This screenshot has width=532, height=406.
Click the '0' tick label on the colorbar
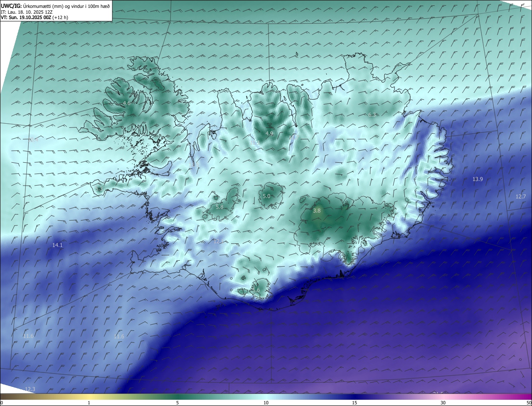(x=2, y=403)
